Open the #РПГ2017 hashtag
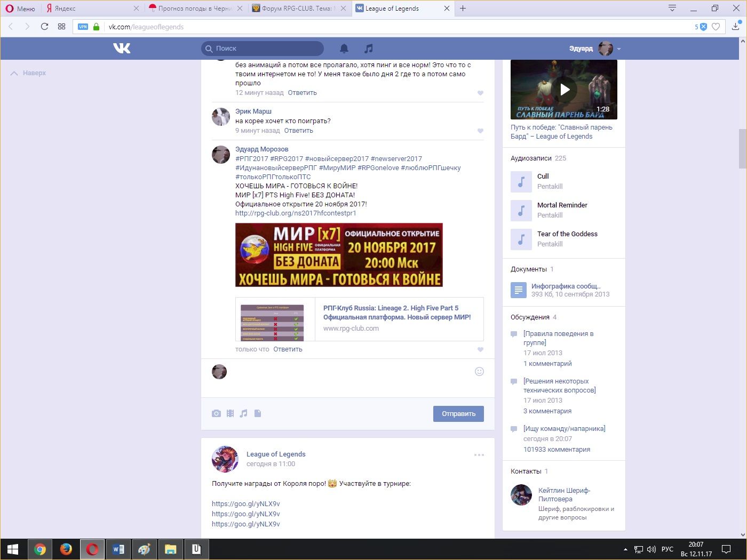 pos(252,159)
